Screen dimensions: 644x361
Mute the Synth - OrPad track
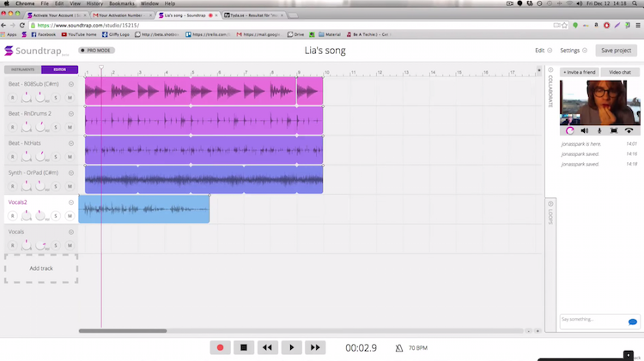click(x=70, y=186)
